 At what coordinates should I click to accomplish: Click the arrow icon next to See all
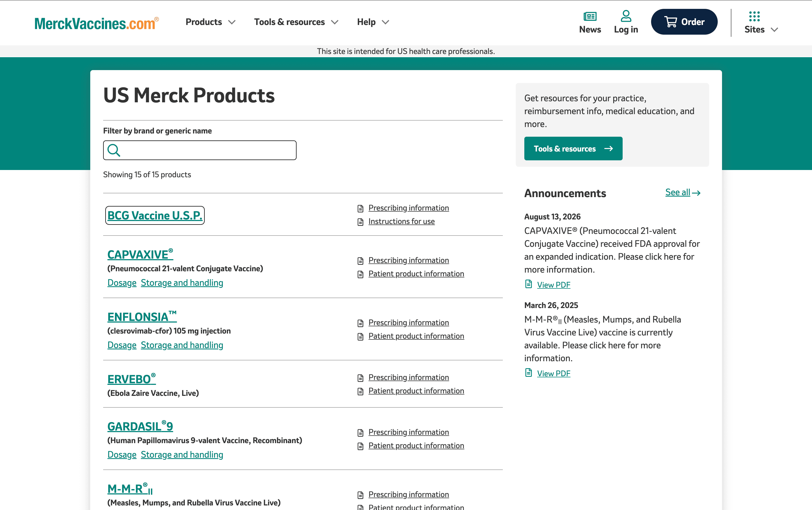tap(696, 193)
